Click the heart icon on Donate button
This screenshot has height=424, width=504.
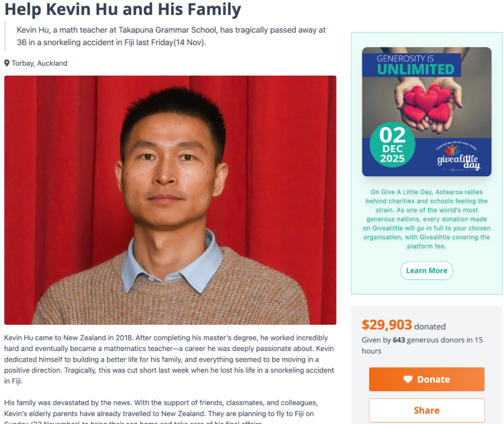pos(408,380)
